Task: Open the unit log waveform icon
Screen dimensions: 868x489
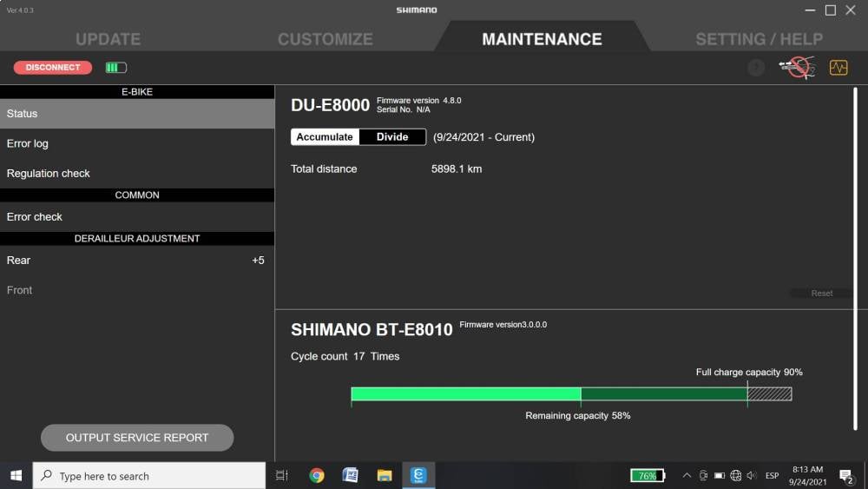Action: pyautogui.click(x=838, y=68)
